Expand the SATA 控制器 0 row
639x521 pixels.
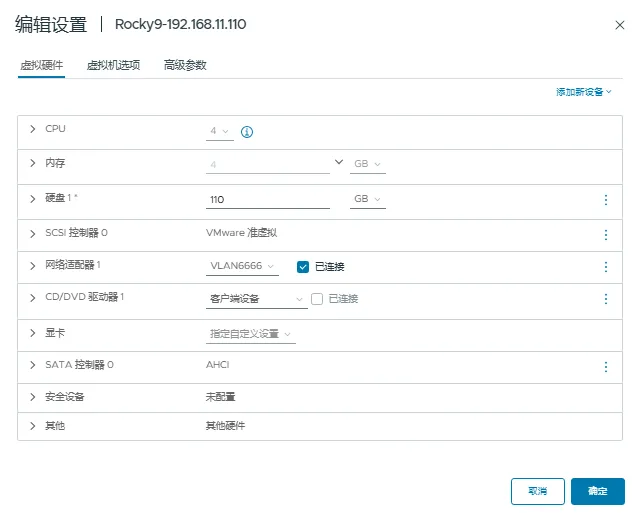click(33, 365)
